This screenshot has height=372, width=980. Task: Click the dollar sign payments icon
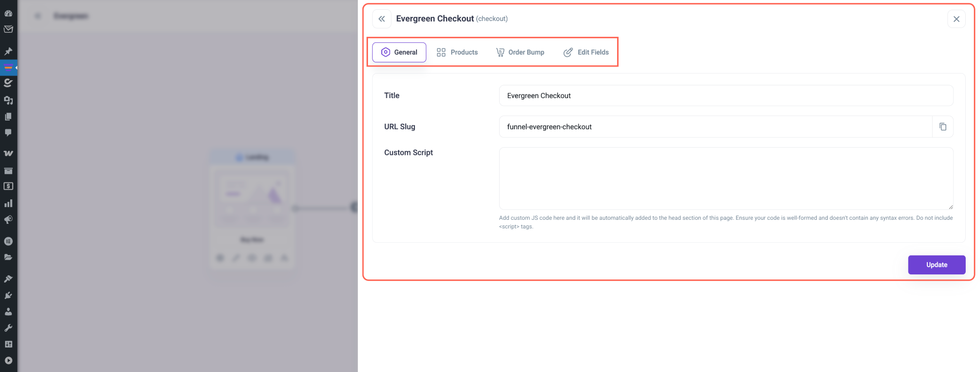[x=8, y=187]
